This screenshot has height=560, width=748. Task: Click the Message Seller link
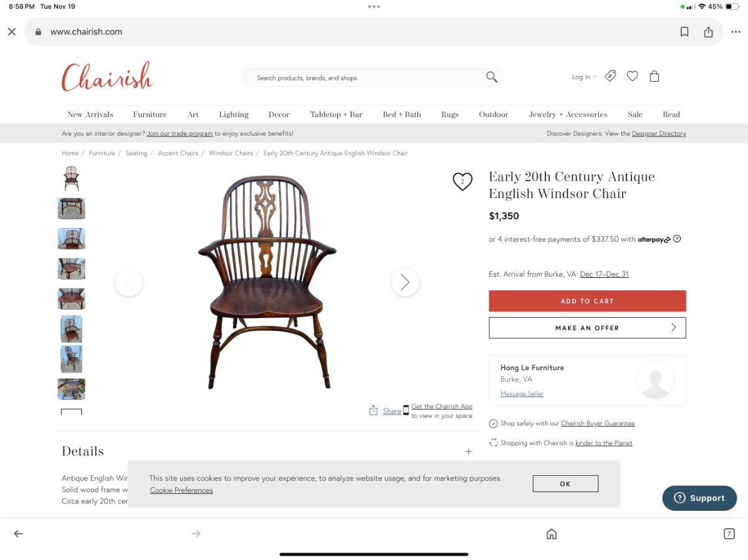[x=522, y=394]
